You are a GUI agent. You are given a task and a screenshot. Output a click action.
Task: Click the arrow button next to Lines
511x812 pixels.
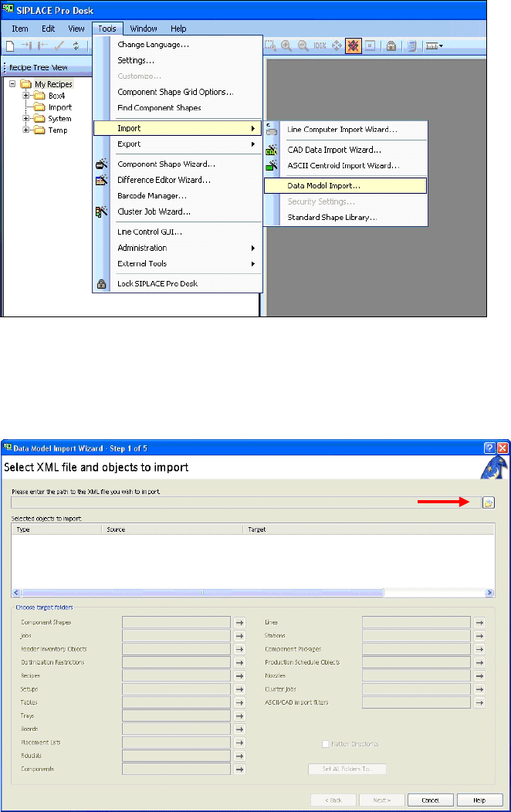pos(479,622)
